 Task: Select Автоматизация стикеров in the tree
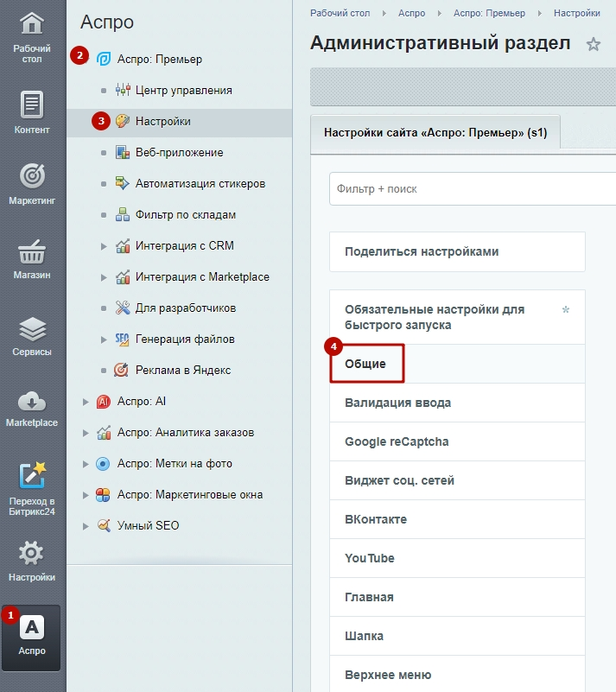(200, 183)
